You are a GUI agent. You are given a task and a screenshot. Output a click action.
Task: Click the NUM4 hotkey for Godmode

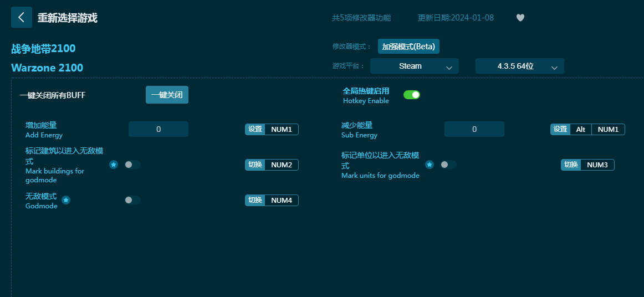click(282, 200)
